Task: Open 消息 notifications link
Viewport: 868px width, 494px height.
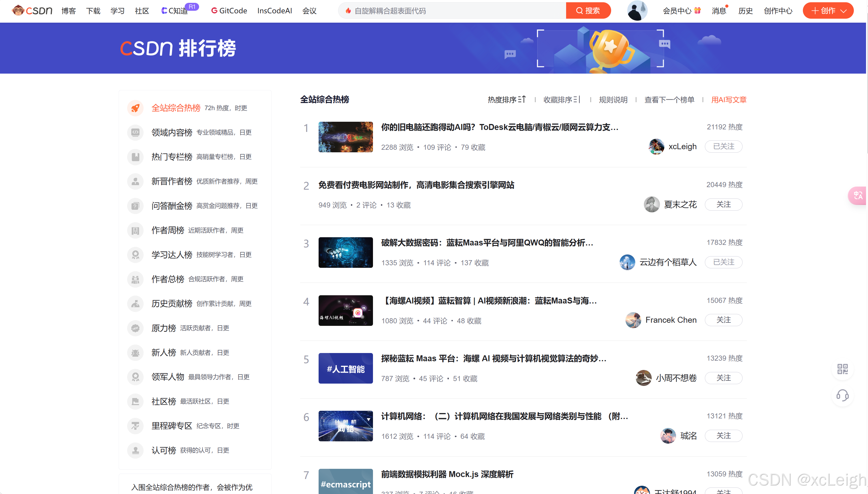Action: (719, 11)
